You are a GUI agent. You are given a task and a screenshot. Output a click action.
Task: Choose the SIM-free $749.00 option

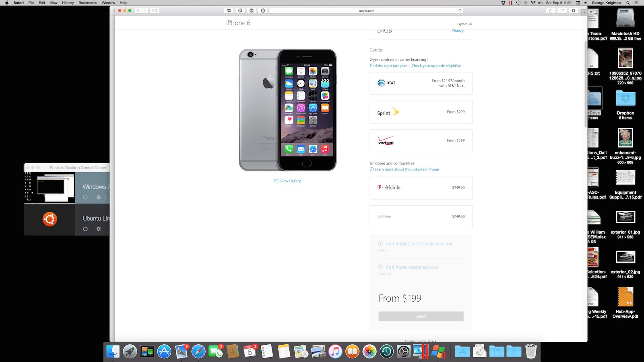(421, 216)
